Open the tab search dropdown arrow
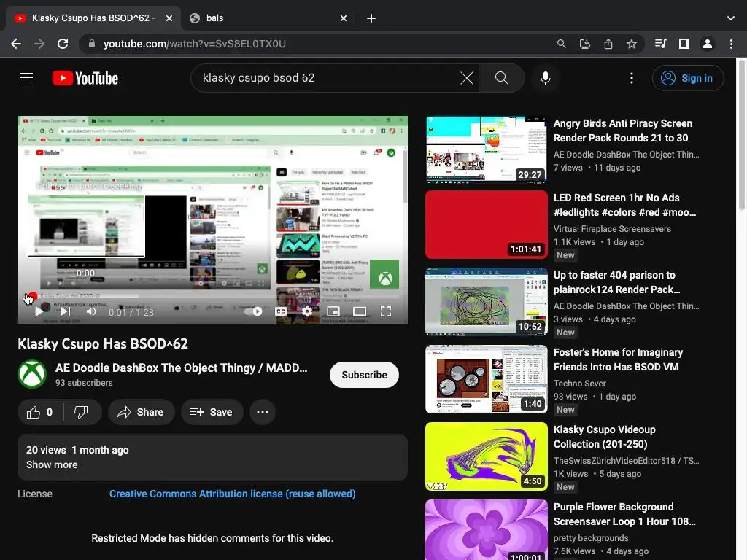This screenshot has width=747, height=560. click(731, 18)
